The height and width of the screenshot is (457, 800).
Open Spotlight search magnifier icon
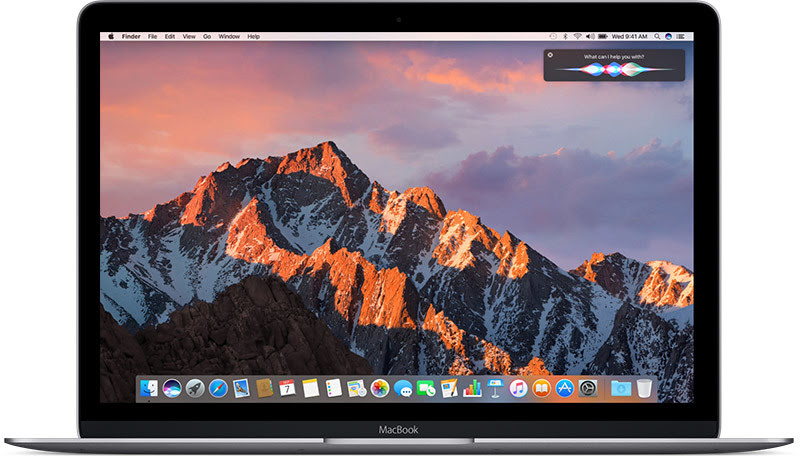657,36
